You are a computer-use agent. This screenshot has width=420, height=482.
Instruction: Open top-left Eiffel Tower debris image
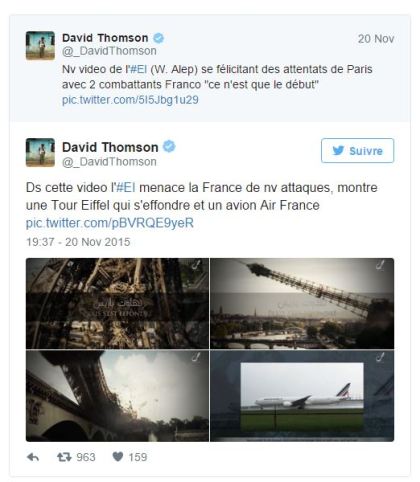click(x=117, y=303)
